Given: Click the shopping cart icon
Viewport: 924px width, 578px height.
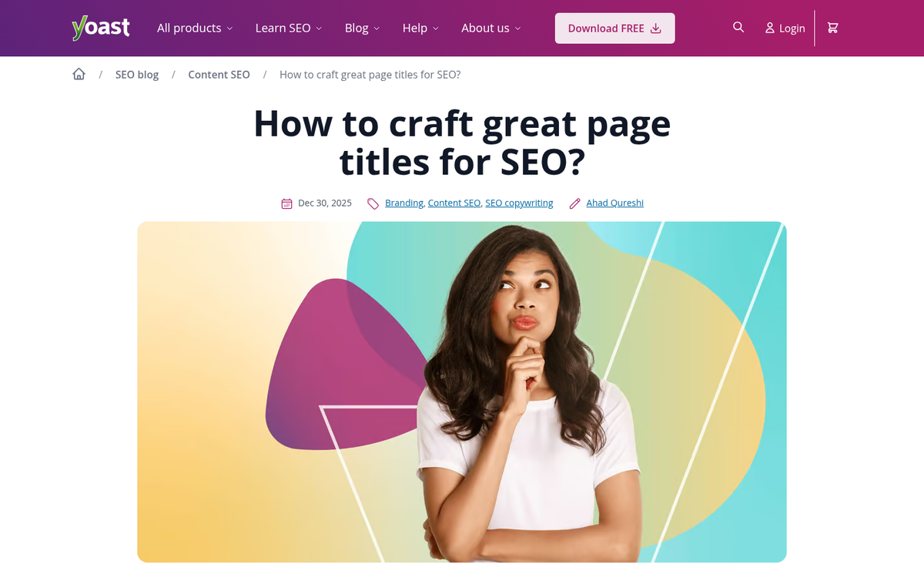Looking at the screenshot, I should tap(832, 27).
